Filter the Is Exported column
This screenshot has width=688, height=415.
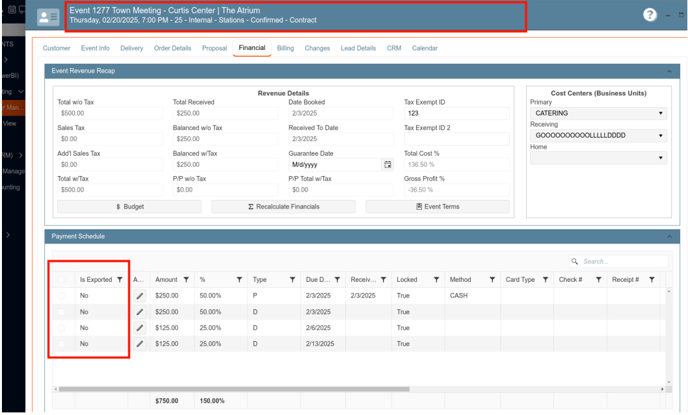tap(120, 280)
